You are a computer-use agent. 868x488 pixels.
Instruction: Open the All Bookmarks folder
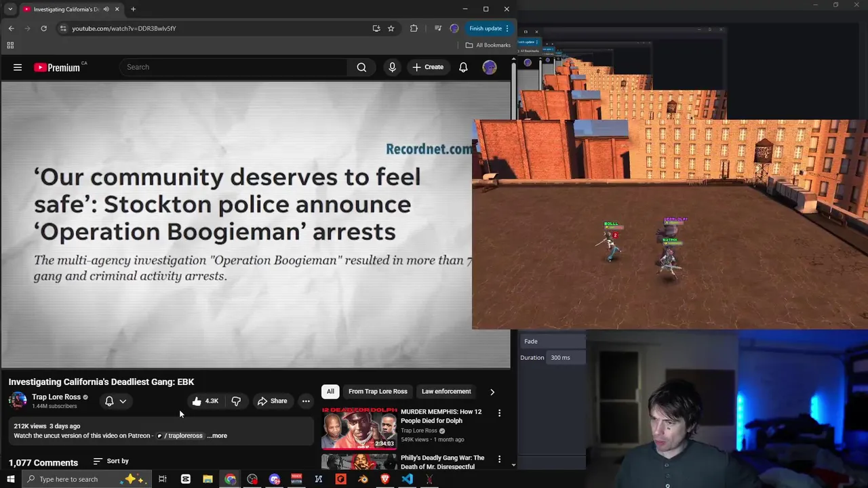pyautogui.click(x=488, y=45)
